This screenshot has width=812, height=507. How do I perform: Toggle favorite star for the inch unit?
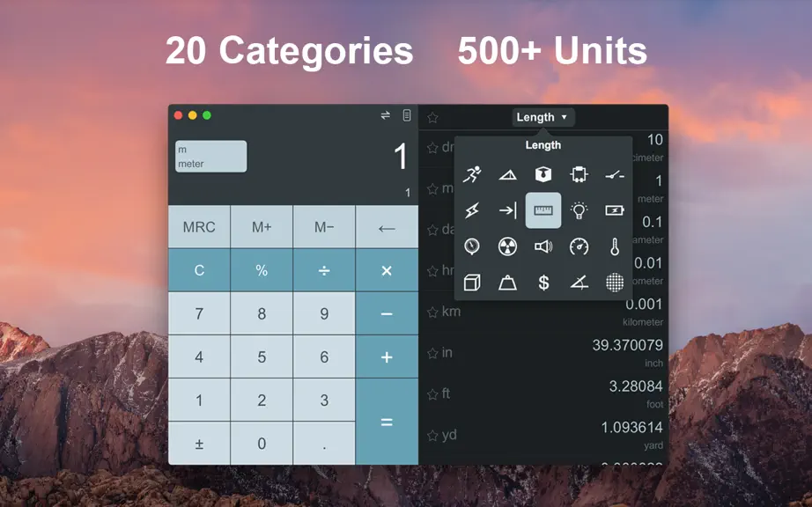pyautogui.click(x=432, y=353)
